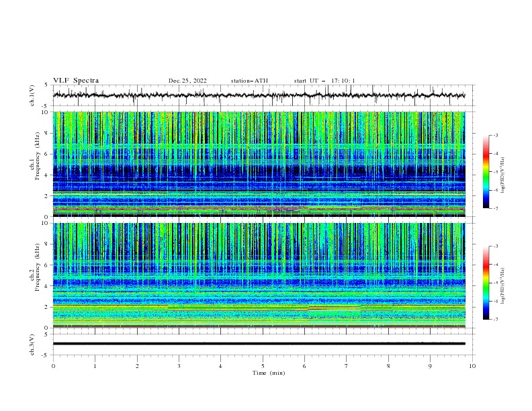
Task: Click the "-5" tick on ch.1 color bar
Action: point(496,172)
